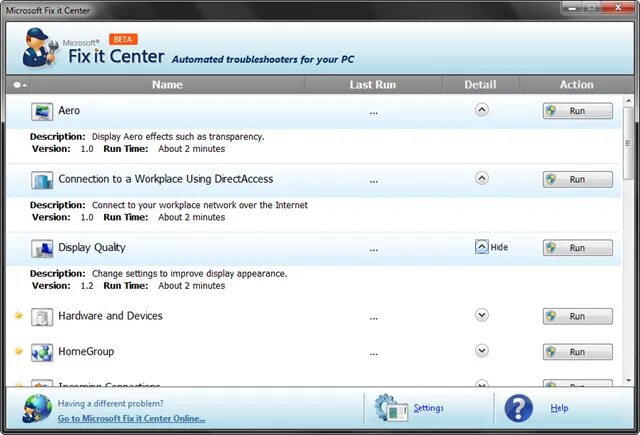Run the Hardware and Devices troubleshooter

(x=578, y=317)
